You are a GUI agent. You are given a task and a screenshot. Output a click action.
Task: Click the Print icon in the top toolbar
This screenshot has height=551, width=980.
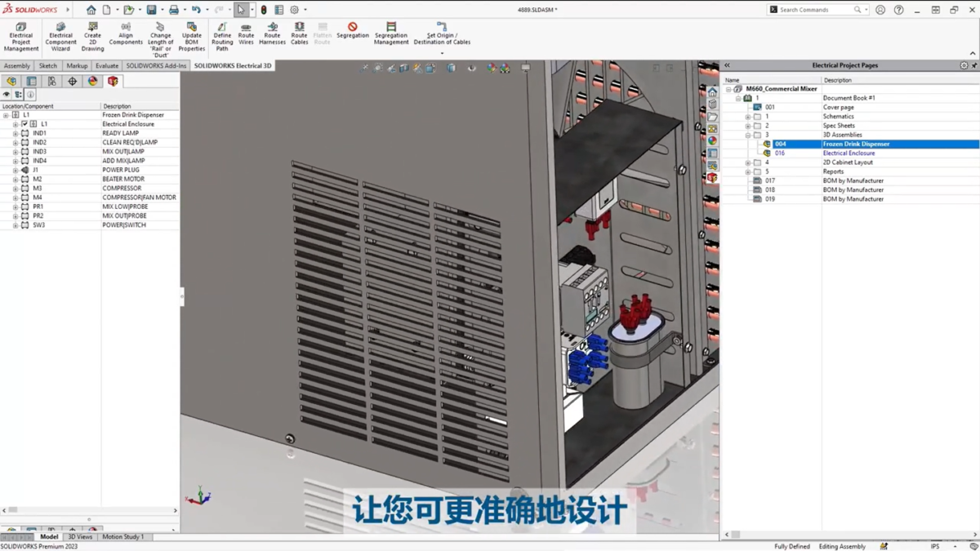tap(174, 10)
